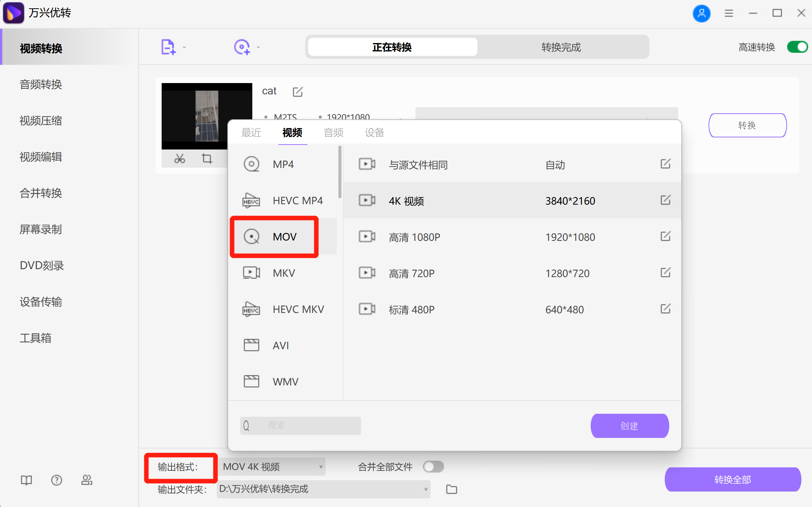812x507 pixels.
Task: Open the output folder browse icon
Action: click(x=451, y=489)
